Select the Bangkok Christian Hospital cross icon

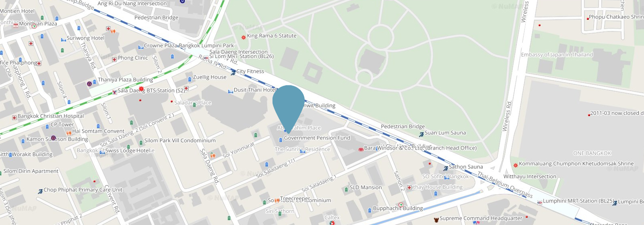(14, 117)
